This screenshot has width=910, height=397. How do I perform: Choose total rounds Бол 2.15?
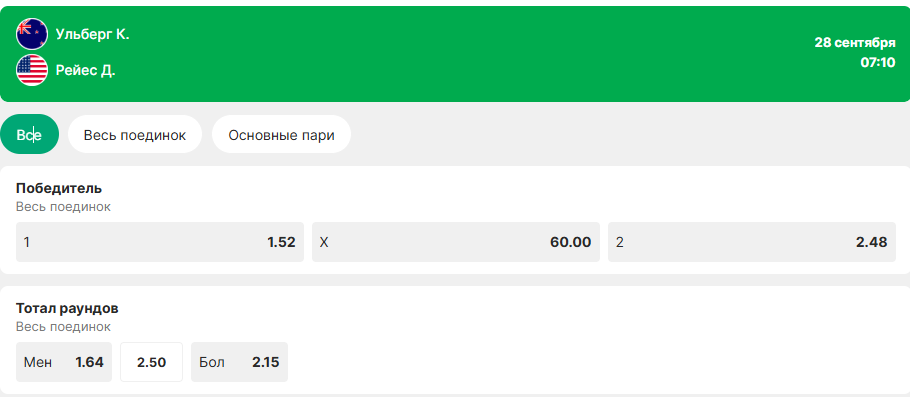(x=239, y=362)
